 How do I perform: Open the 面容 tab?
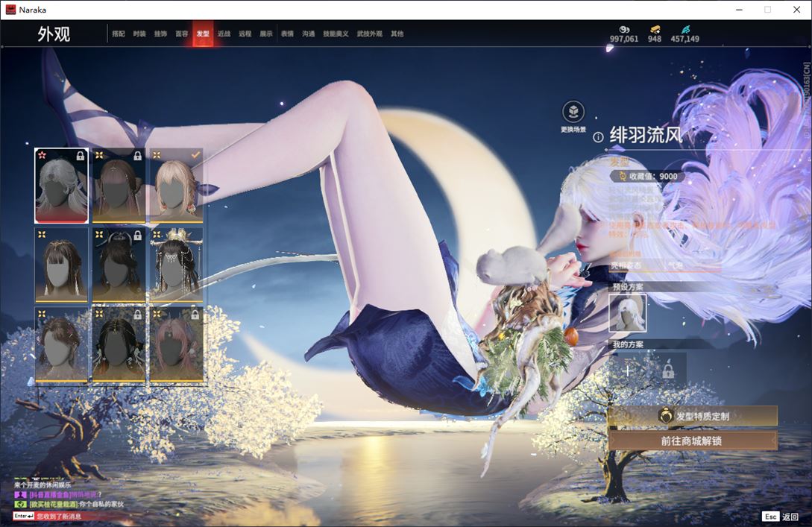(x=181, y=34)
